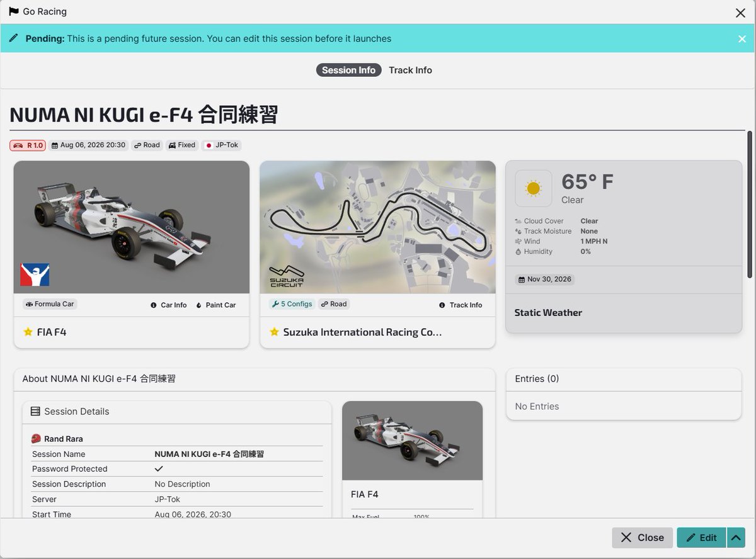Click the helmet icon beside Rand Rara

coord(36,439)
